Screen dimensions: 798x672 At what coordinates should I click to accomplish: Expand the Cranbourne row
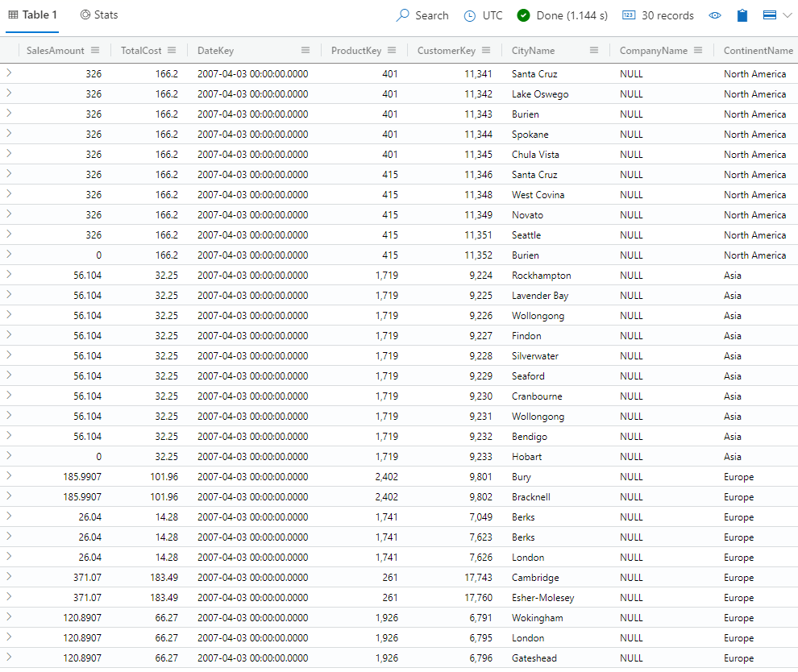coord(9,396)
